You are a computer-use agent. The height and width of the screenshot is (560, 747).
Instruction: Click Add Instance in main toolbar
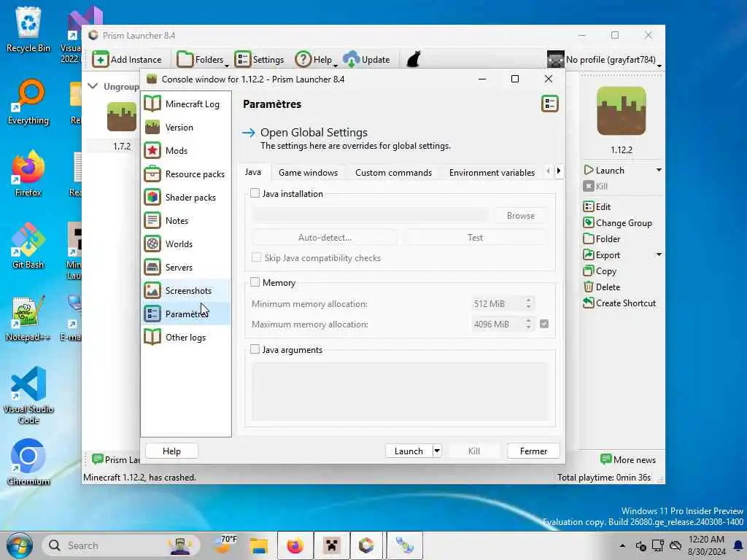pyautogui.click(x=127, y=60)
